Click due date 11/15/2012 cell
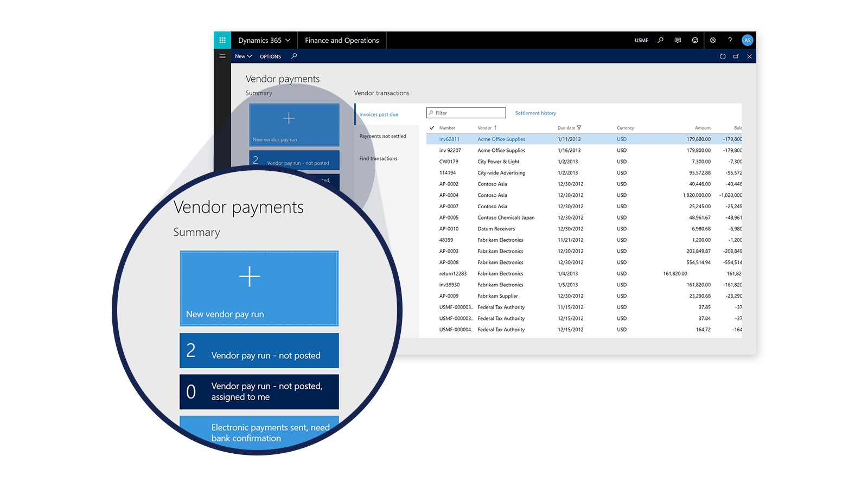Image resolution: width=868 pixels, height=488 pixels. [571, 307]
